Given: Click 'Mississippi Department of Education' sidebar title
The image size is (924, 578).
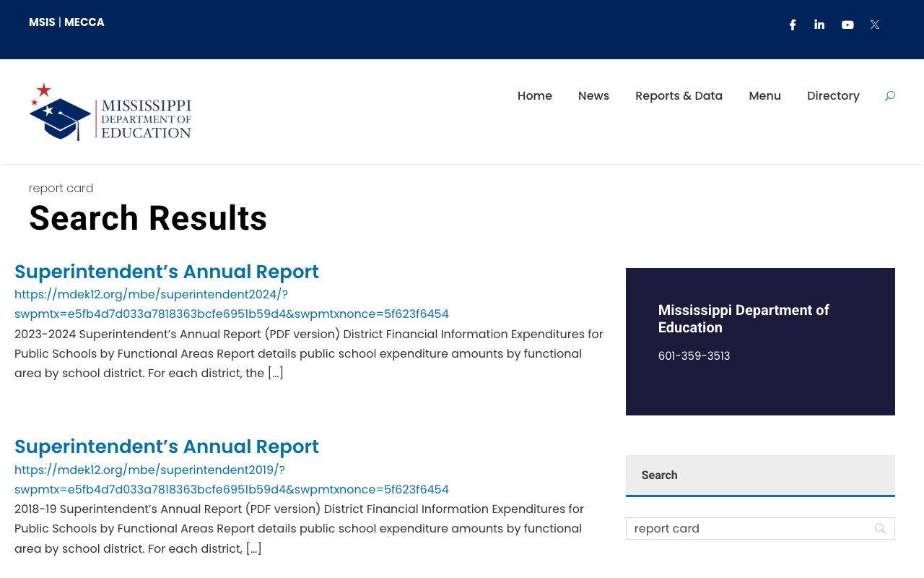Looking at the screenshot, I should pos(744,319).
